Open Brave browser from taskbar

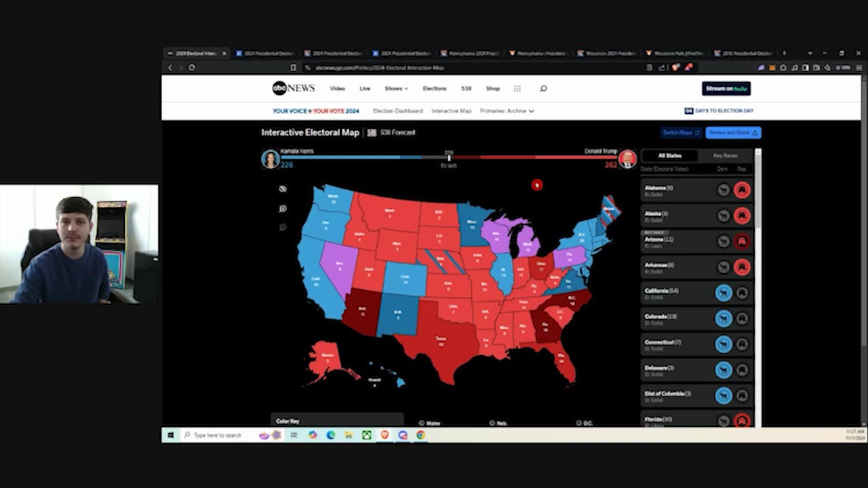[384, 435]
